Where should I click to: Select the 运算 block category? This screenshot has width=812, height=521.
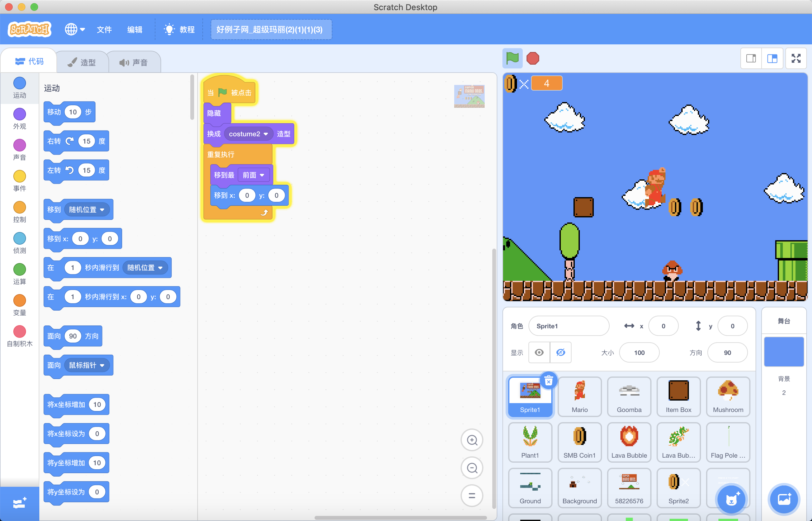point(20,274)
